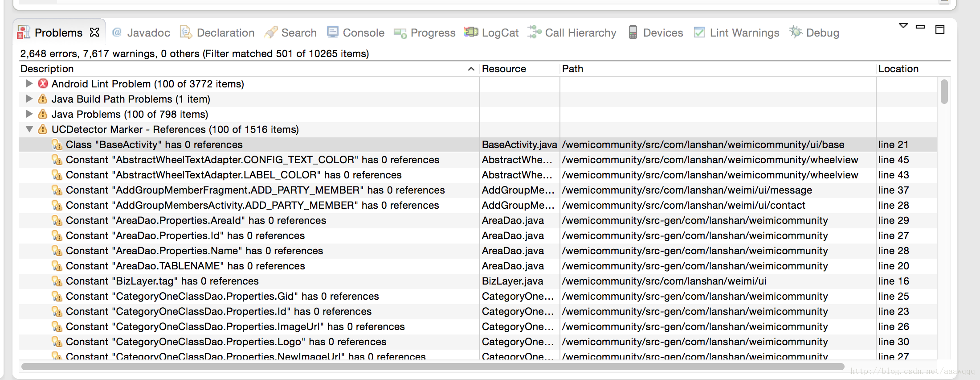Click the vertical scrollbar thumb
This screenshot has height=380, width=980.
944,91
